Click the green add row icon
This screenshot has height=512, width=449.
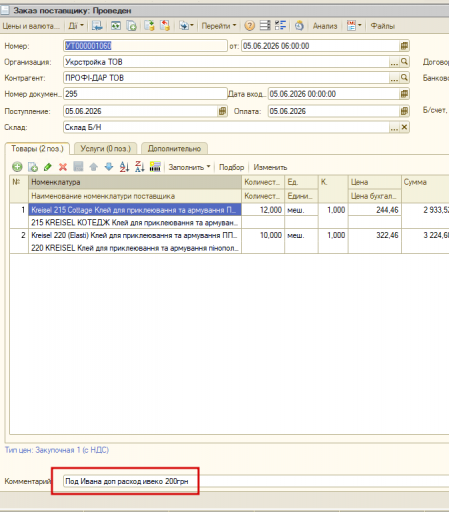coord(17,167)
